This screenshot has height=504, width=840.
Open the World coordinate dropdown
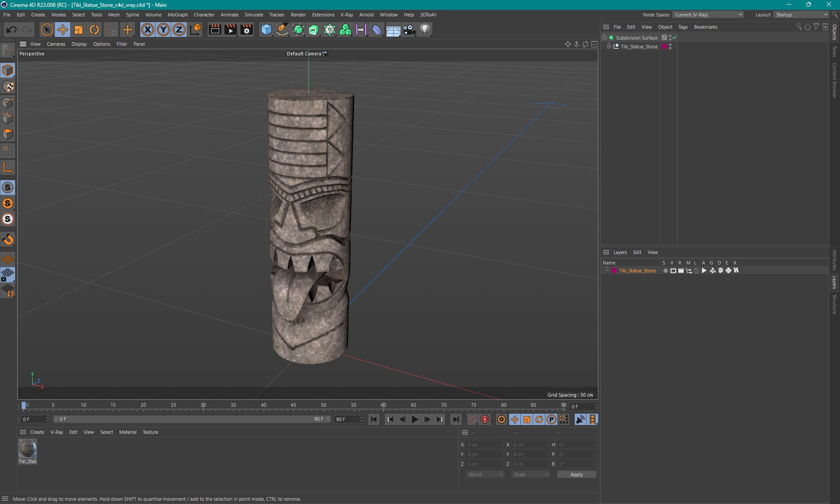coord(485,475)
